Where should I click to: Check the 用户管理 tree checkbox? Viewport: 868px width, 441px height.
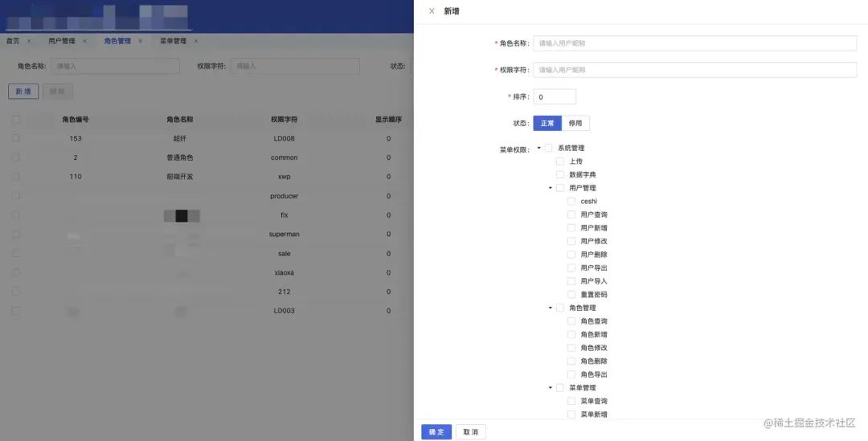[x=560, y=188]
